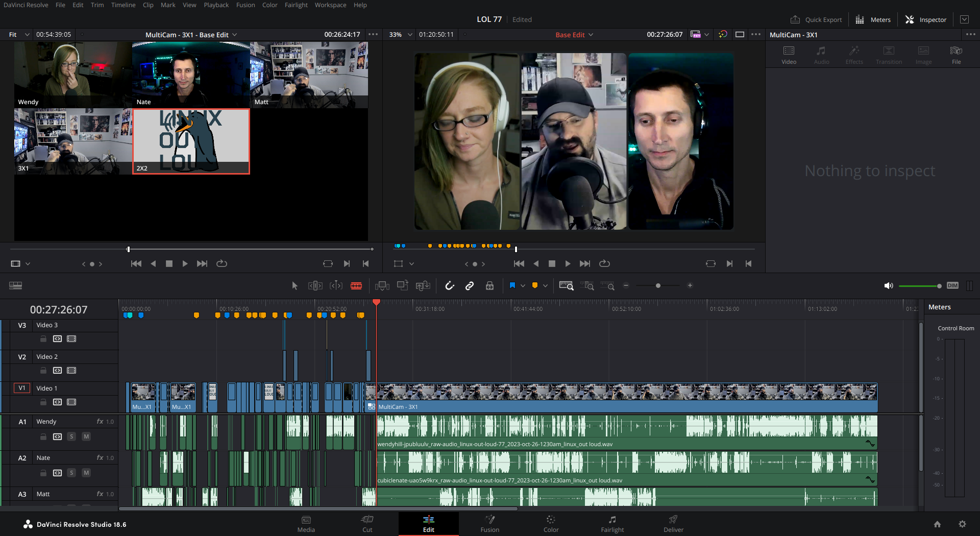
Task: Click the Replace Clip toolbar icon
Action: (x=423, y=286)
